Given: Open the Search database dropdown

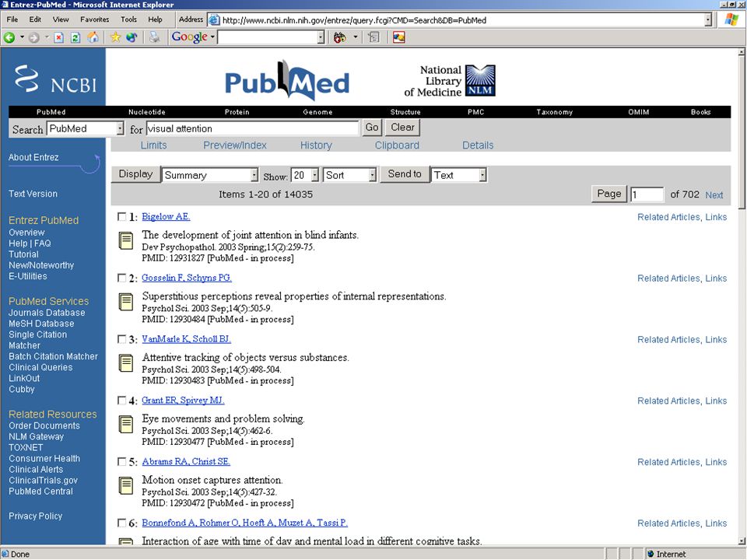Looking at the screenshot, I should (86, 128).
